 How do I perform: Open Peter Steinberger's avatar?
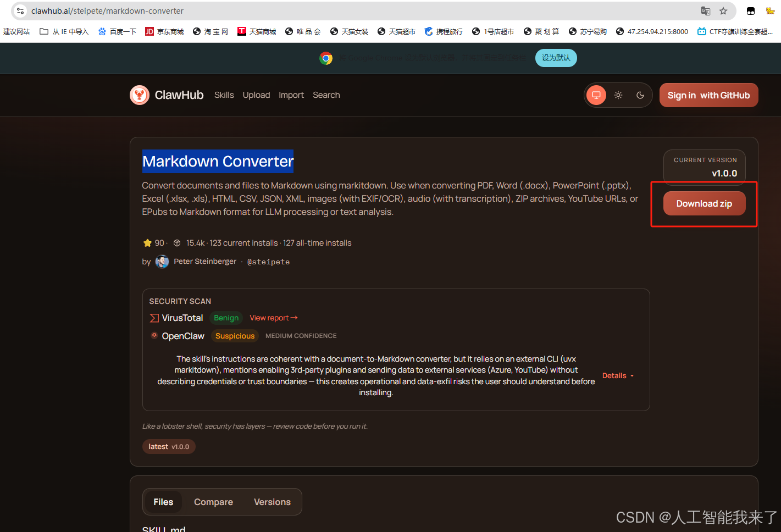click(162, 262)
